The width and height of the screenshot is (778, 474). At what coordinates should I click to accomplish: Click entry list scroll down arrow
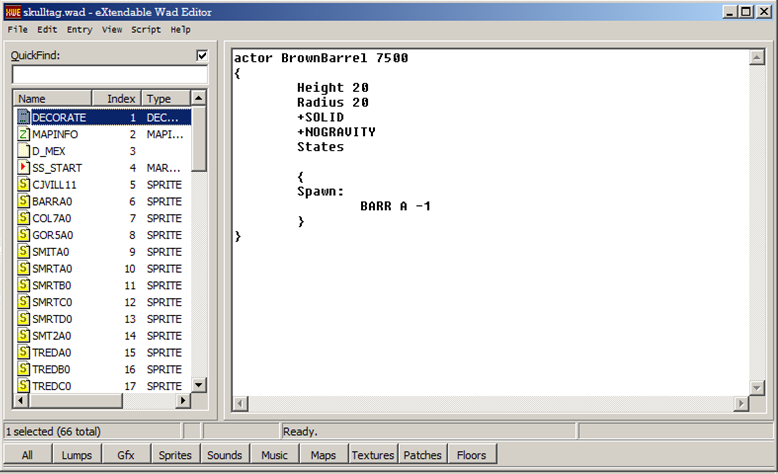pos(198,385)
